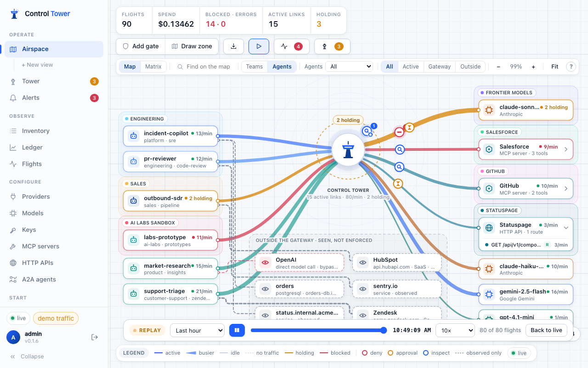Click the log out icon beside admin

pos(95,337)
